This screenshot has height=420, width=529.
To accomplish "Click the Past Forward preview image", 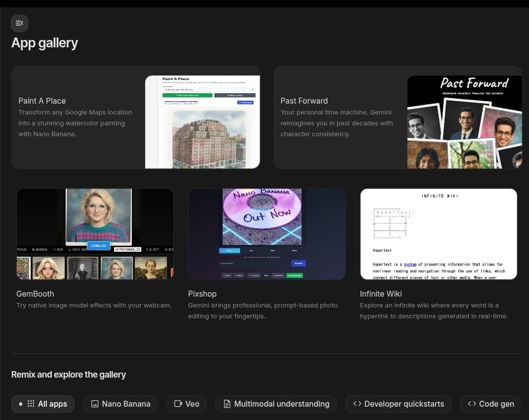I will [x=464, y=121].
